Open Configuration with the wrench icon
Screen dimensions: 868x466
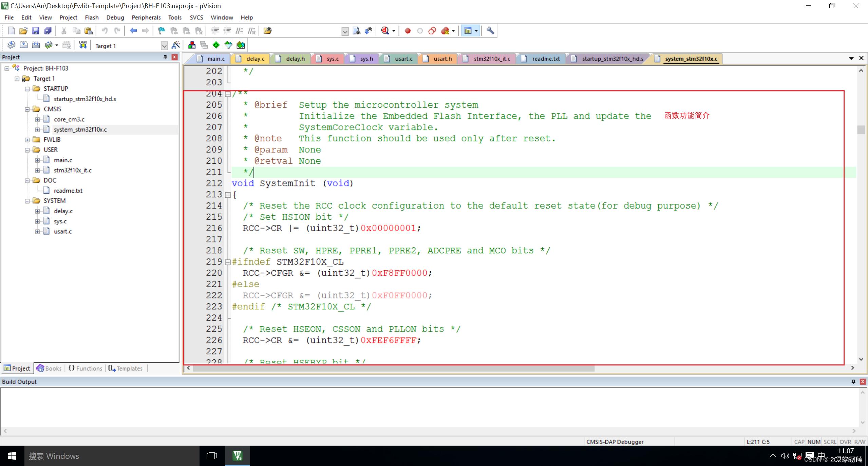click(x=490, y=31)
